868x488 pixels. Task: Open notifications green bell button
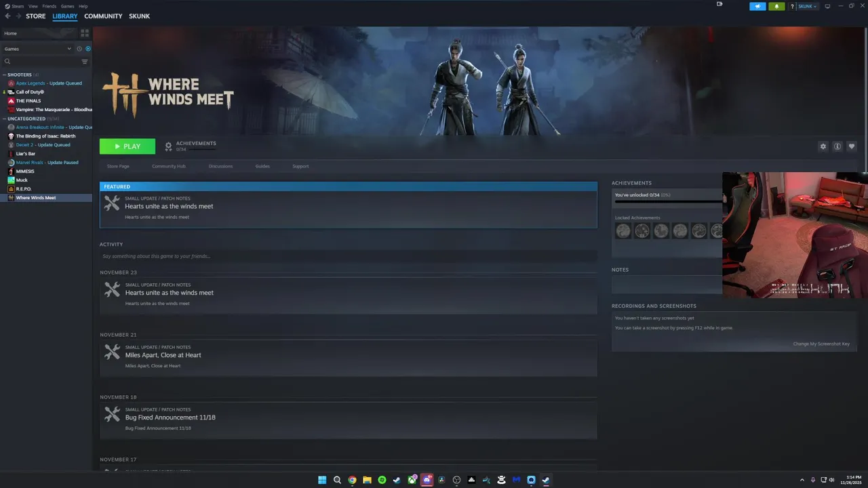pos(776,6)
